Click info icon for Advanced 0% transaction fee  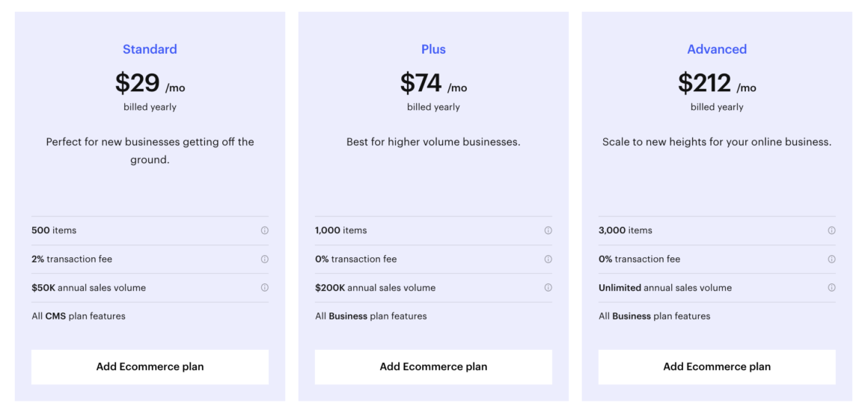tap(831, 259)
